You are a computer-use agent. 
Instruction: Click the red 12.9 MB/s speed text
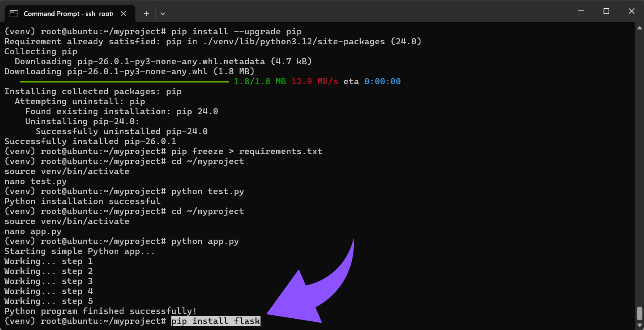314,82
